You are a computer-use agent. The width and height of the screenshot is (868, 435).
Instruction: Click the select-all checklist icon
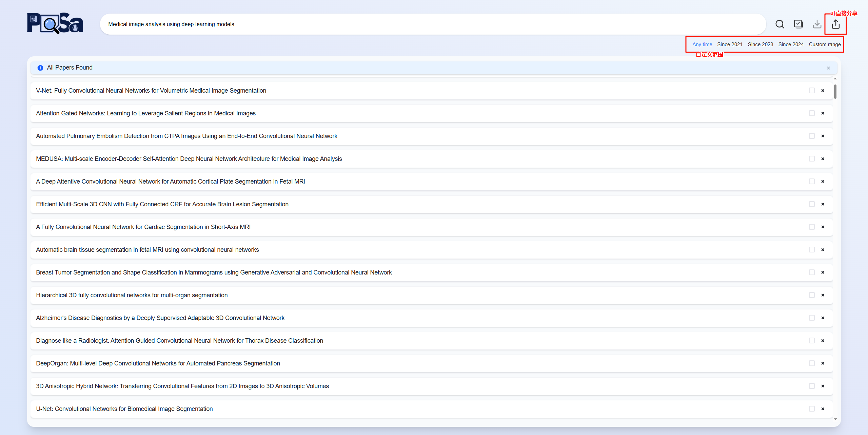tap(798, 24)
